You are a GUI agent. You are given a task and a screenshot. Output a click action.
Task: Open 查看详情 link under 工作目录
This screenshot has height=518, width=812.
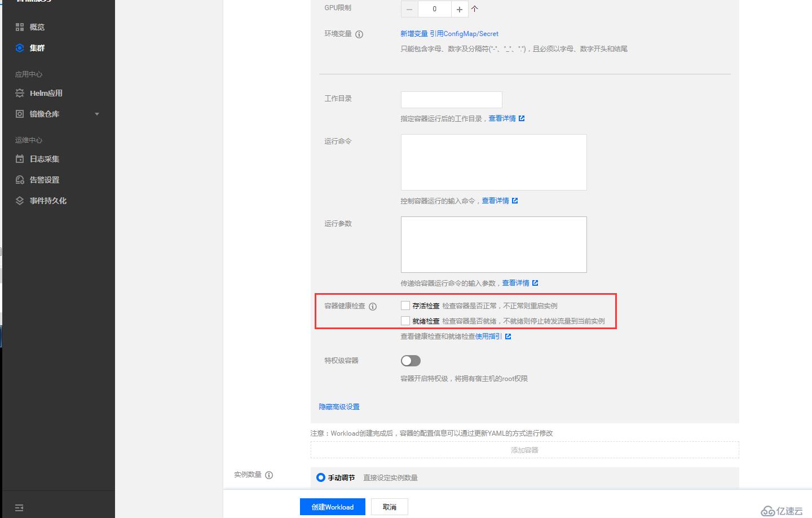(x=502, y=118)
